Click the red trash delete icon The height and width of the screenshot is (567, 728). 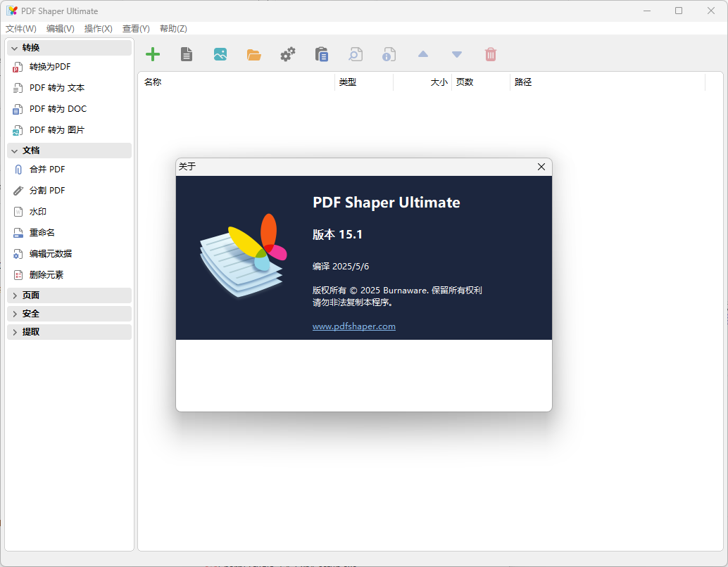491,54
